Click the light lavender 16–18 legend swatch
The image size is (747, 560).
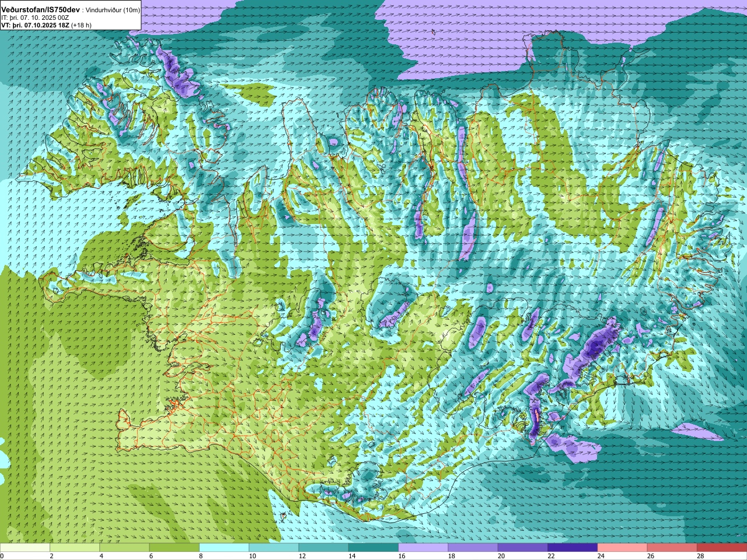pos(423,548)
